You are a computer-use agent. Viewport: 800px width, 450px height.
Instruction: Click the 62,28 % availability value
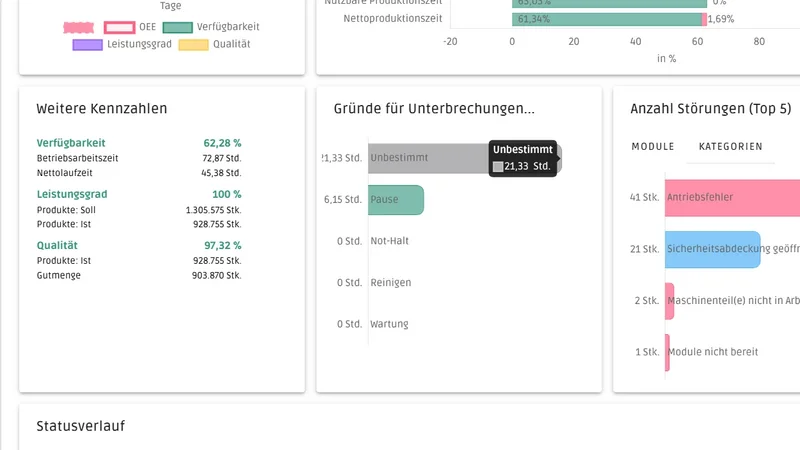[222, 143]
